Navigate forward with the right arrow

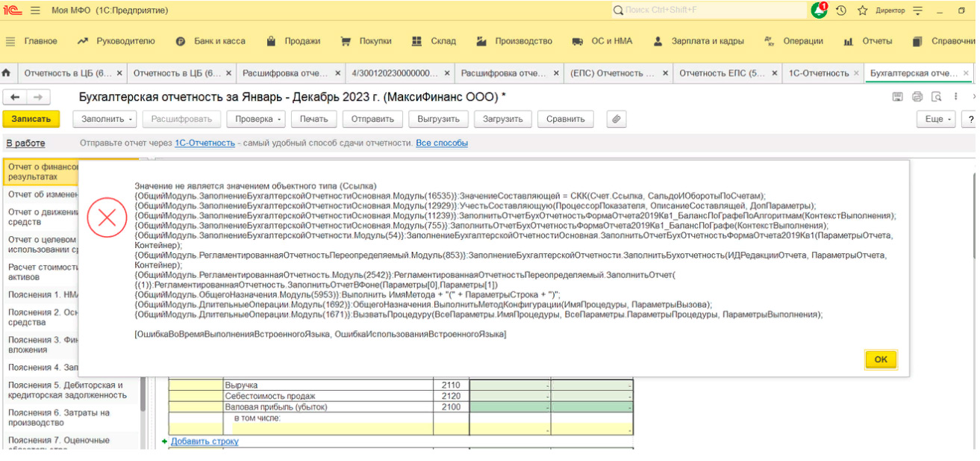coord(37,97)
